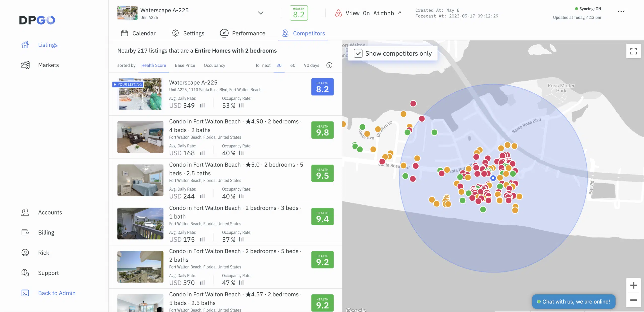Screen dimensions: 644x312
Task: Open the three-dot more options menu
Action: [x=621, y=11]
